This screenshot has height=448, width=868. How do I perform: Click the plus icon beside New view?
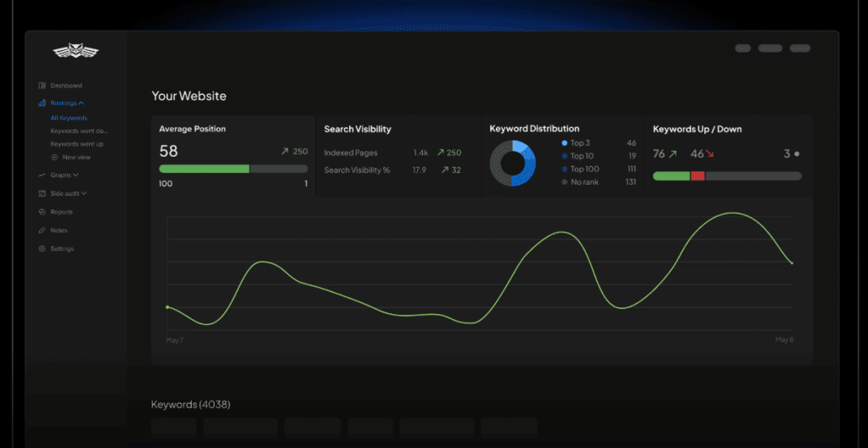click(55, 157)
